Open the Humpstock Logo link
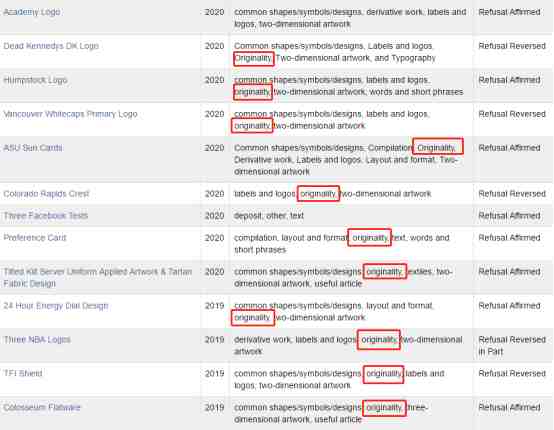 tap(35, 80)
